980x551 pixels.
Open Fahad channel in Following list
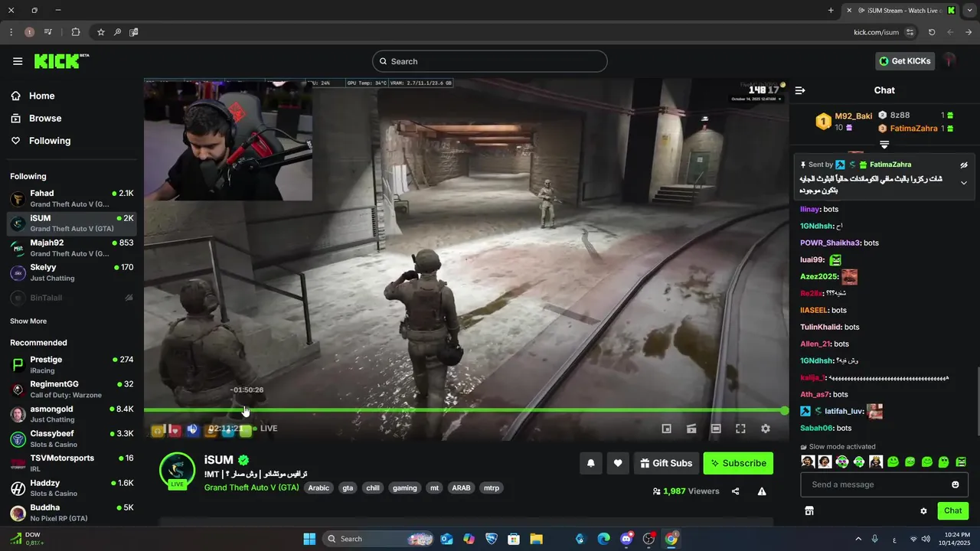(72, 199)
